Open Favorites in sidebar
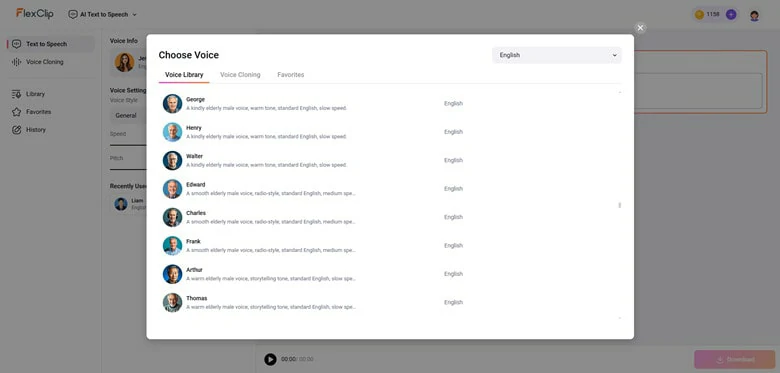 51,112
